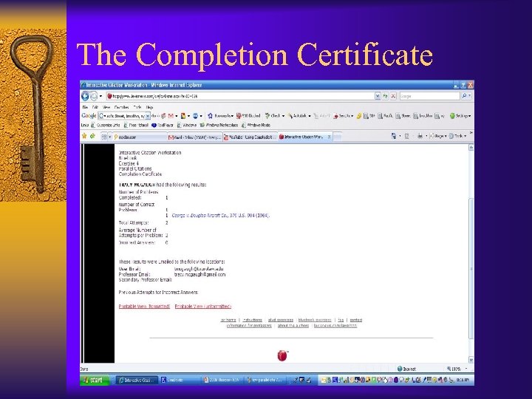
Task: Click the RealPlayer link shortcut
Action: (x=163, y=125)
